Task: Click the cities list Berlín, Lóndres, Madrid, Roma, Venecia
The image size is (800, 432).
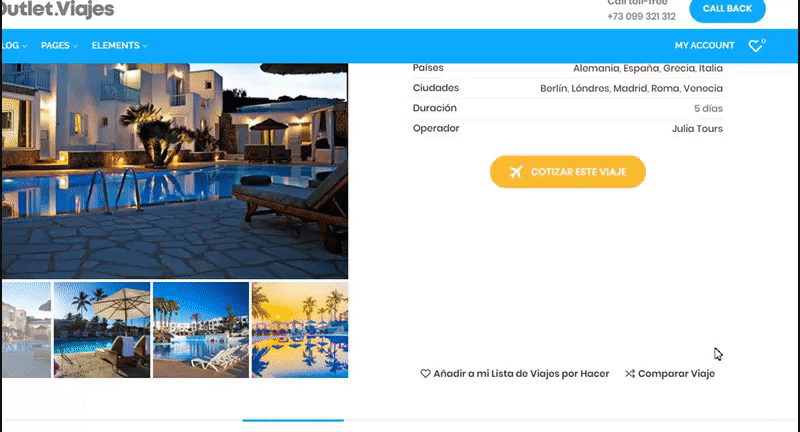Action: [631, 88]
